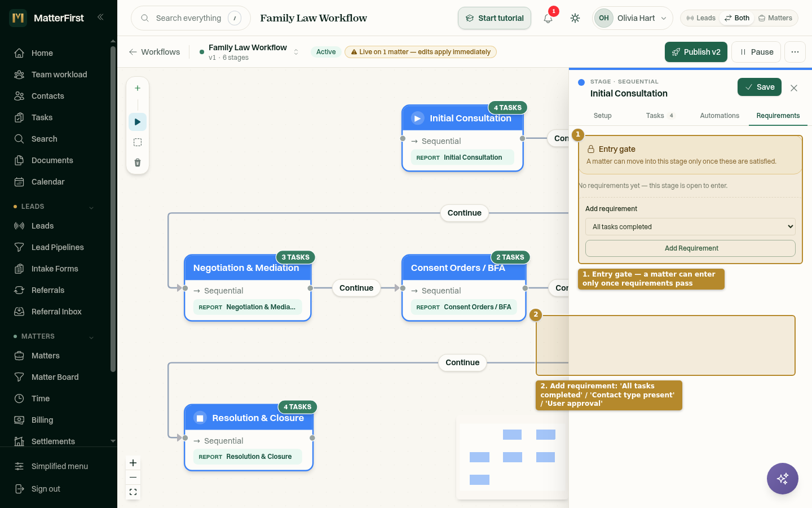The image size is (812, 508).
Task: Click the minimap overview
Action: point(512,457)
